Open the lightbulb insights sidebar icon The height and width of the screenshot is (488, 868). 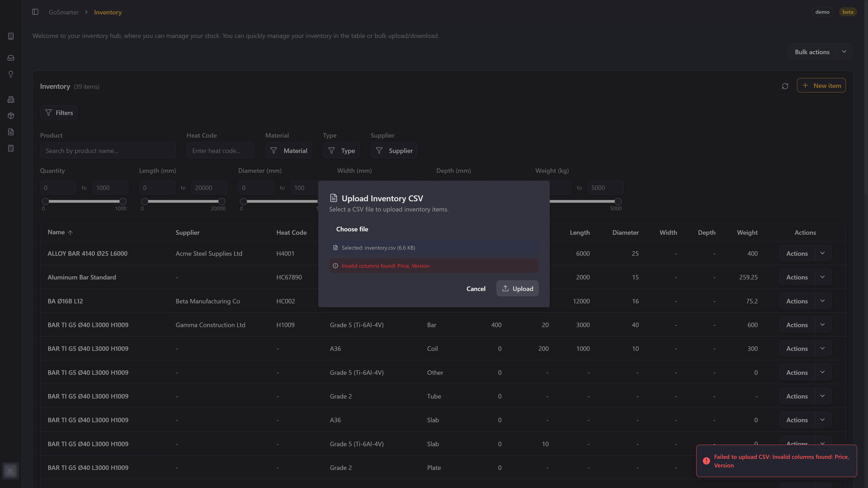11,74
